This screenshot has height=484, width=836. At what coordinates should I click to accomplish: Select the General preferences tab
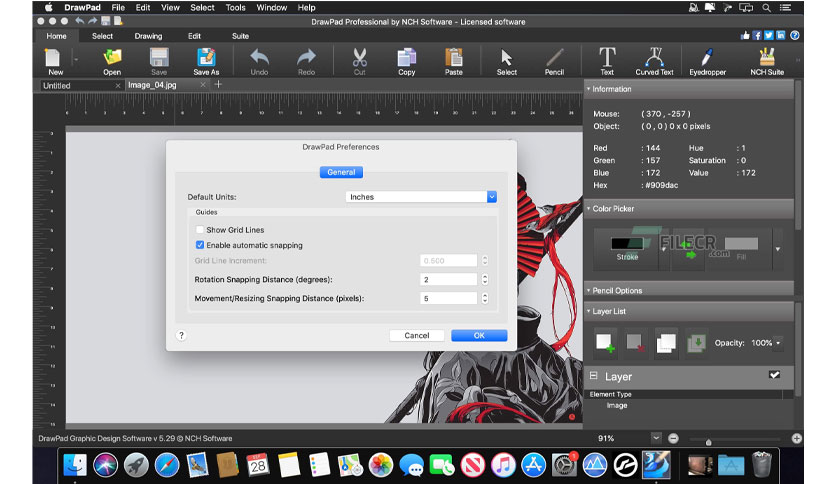pyautogui.click(x=341, y=172)
